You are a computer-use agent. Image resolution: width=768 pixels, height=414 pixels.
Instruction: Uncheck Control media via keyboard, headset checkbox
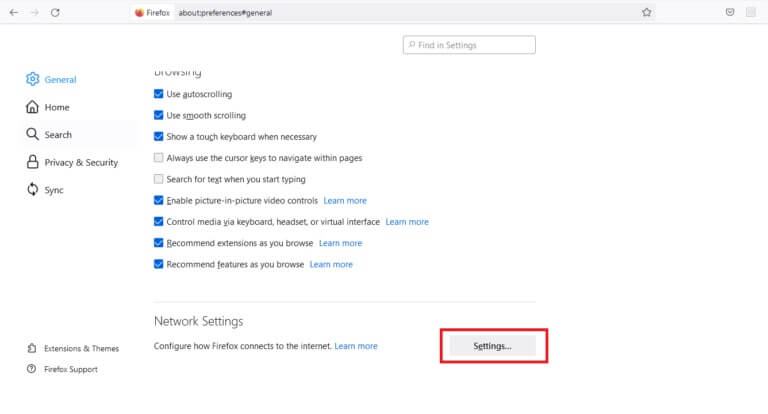click(158, 221)
